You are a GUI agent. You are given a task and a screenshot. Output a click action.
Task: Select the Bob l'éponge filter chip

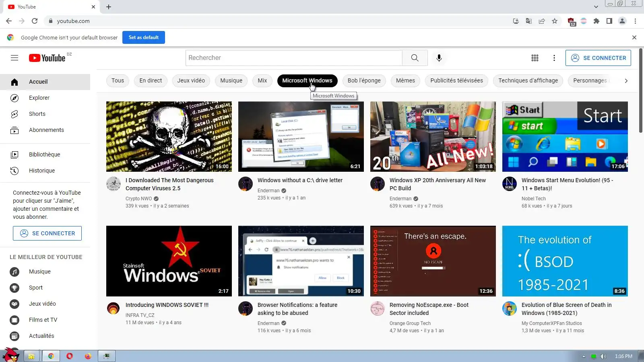pos(364,80)
